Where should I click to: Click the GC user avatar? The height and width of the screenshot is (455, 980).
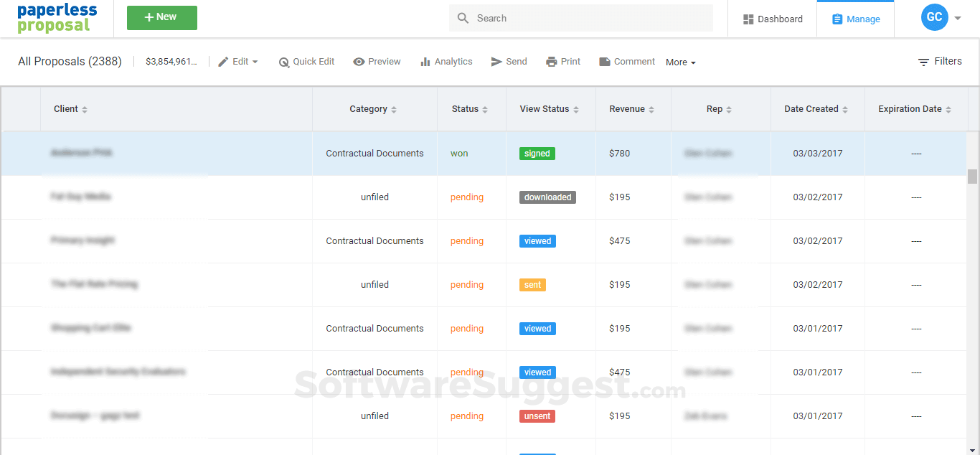935,17
